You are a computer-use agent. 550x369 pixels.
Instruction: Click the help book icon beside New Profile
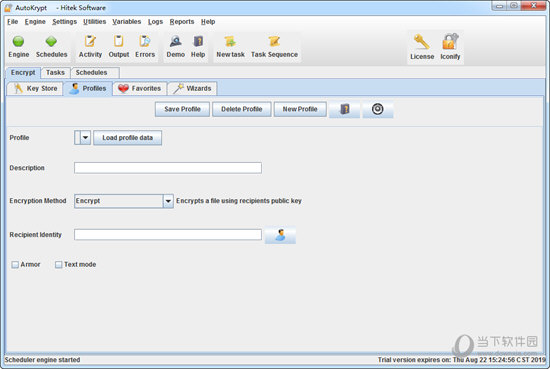coord(344,109)
